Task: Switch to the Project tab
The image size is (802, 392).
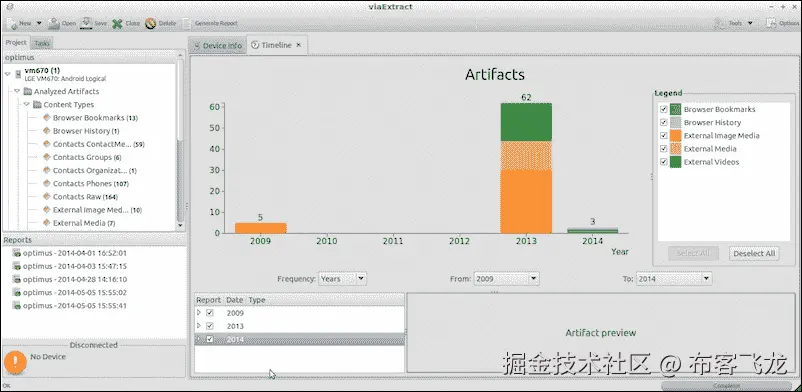Action: click(x=16, y=42)
